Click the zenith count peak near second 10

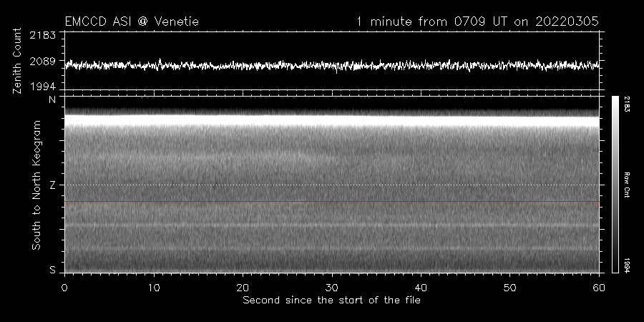point(160,61)
